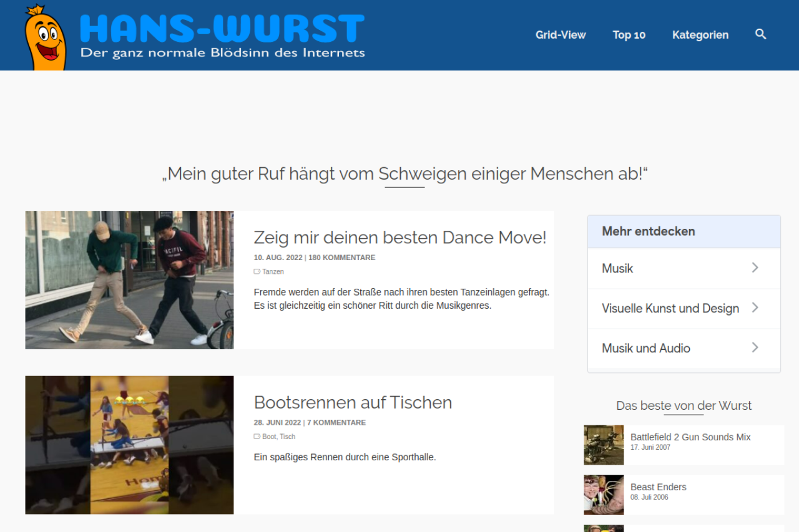Open the post Bootsrennen auf Tischen
The height and width of the screenshot is (532, 799).
[x=353, y=402]
